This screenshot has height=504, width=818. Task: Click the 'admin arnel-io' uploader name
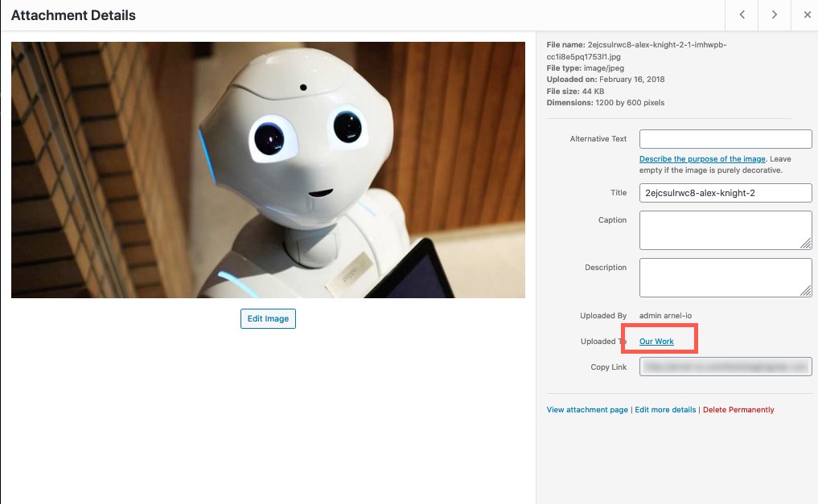point(665,316)
